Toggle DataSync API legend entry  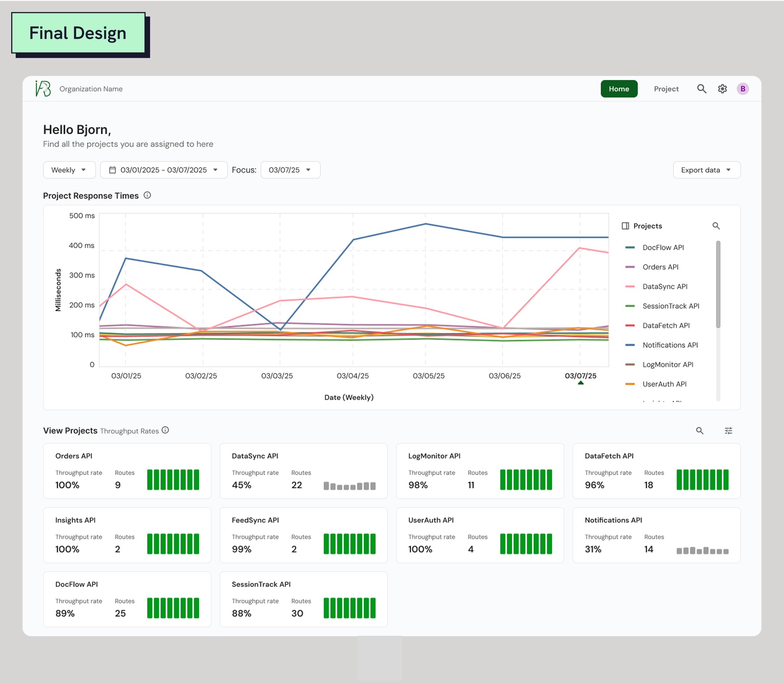665,287
